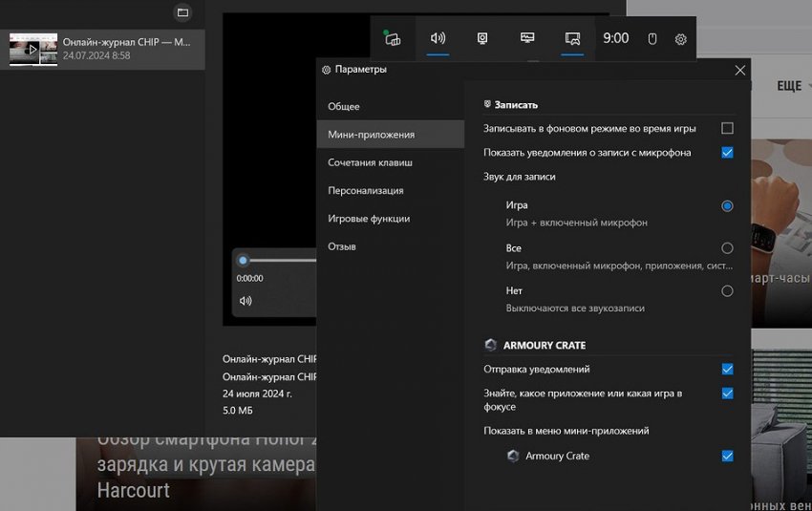Image resolution: width=812 pixels, height=511 pixels.
Task: Mute the video preview volume
Action: (246, 301)
